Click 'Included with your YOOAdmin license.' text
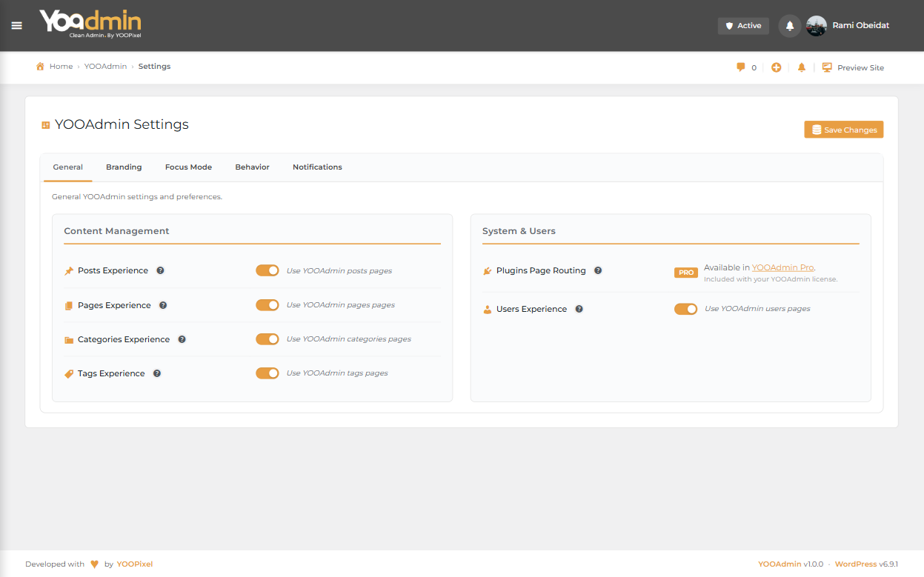 click(771, 279)
